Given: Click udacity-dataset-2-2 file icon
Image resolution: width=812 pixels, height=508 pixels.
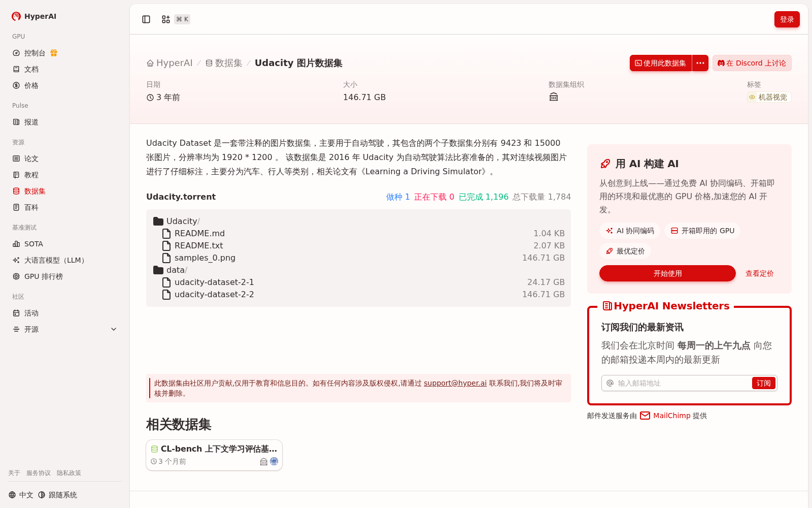Looking at the screenshot, I should coord(166,294).
